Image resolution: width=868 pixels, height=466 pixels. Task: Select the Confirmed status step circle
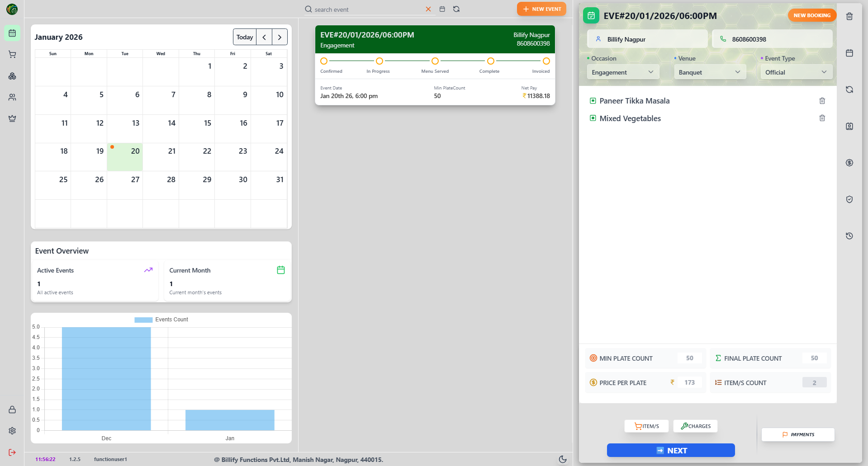coord(324,61)
